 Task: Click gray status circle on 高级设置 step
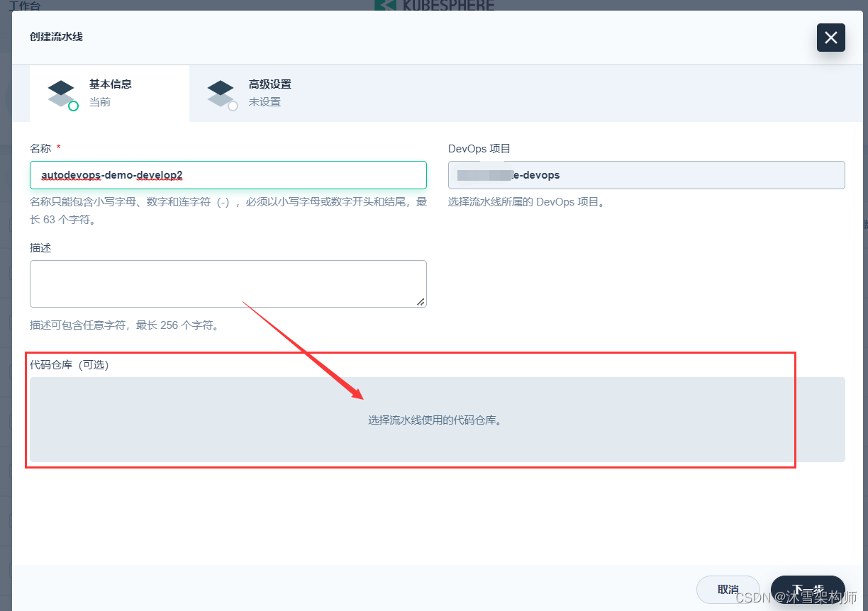pyautogui.click(x=233, y=106)
